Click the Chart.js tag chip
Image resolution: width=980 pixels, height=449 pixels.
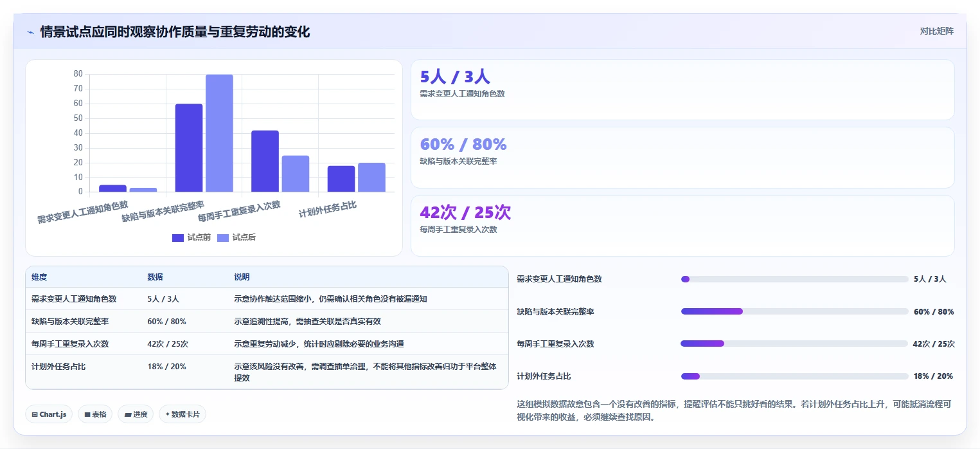click(49, 414)
